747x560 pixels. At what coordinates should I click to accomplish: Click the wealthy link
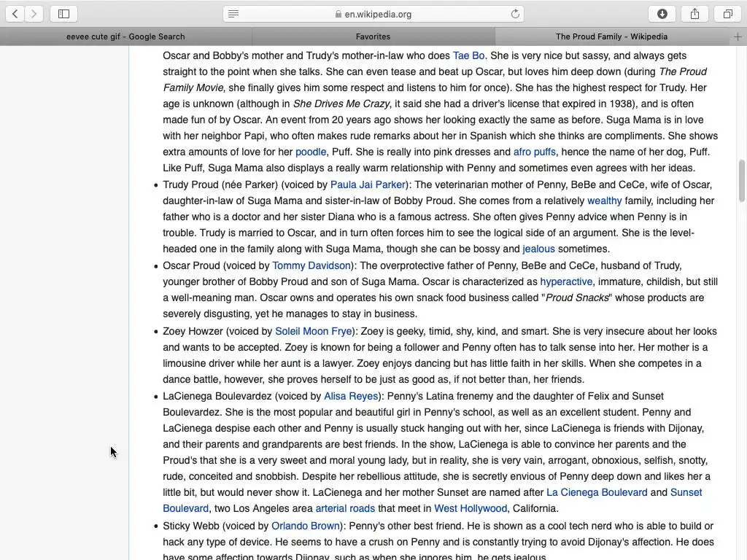604,201
